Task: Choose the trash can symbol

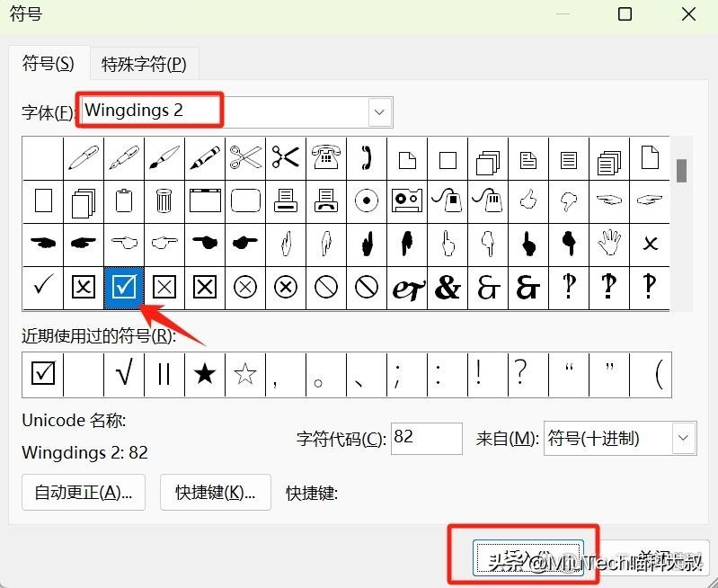Action: coord(164,200)
